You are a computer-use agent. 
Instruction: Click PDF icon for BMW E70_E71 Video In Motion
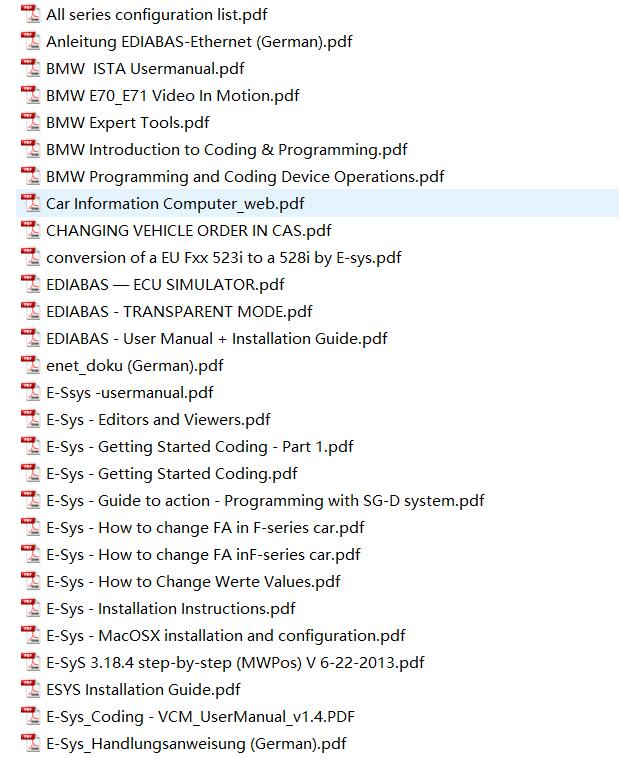[x=30, y=95]
